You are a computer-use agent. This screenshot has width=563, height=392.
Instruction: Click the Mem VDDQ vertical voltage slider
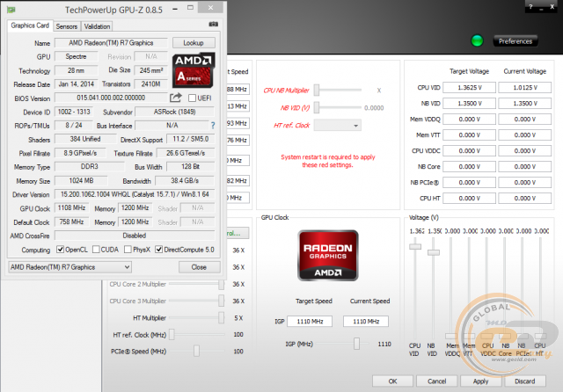coord(451,336)
